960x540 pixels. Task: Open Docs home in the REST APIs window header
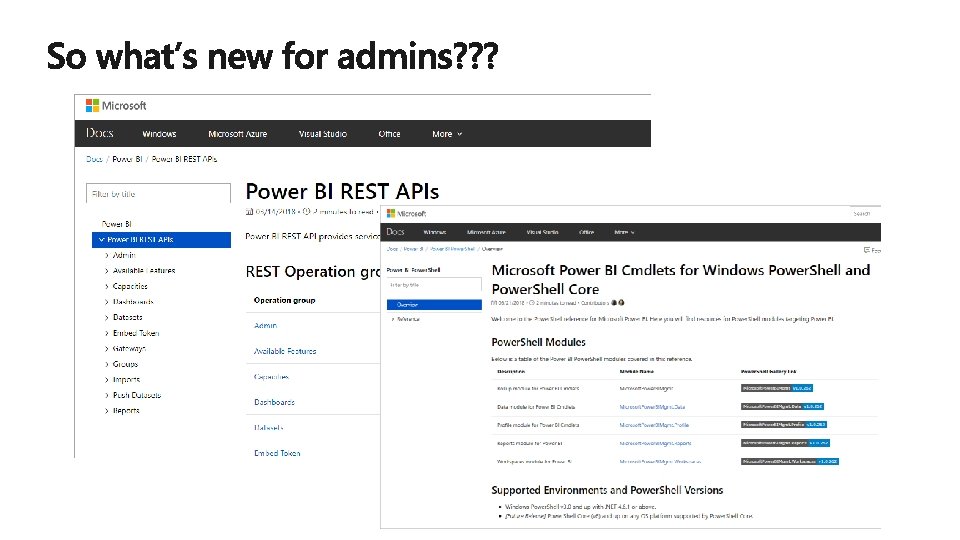[x=99, y=133]
